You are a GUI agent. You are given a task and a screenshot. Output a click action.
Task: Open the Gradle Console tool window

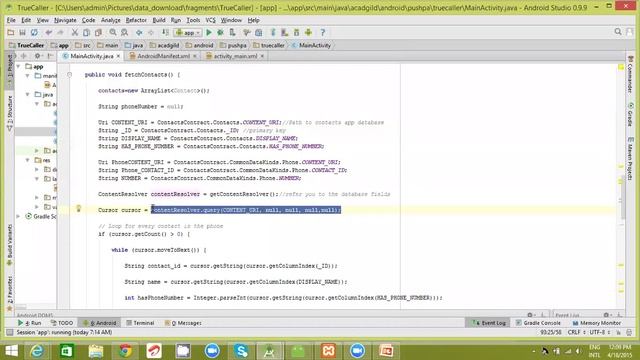click(x=538, y=323)
